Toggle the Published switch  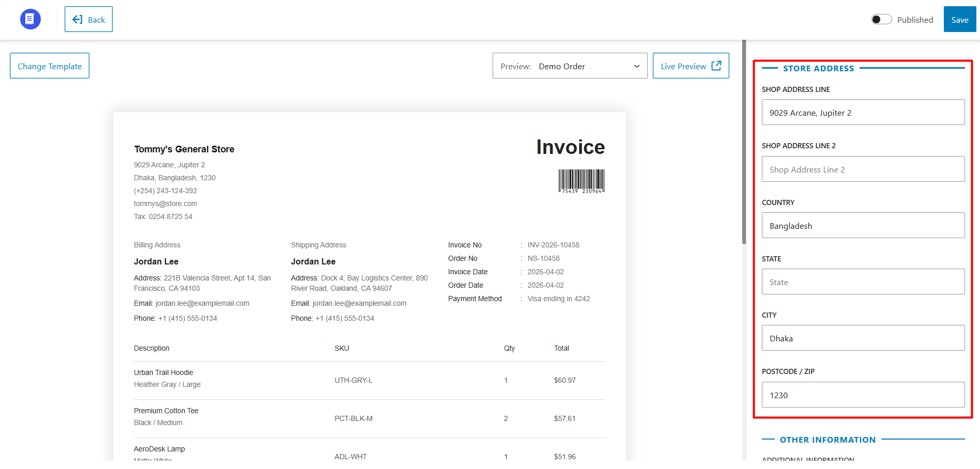point(881,20)
